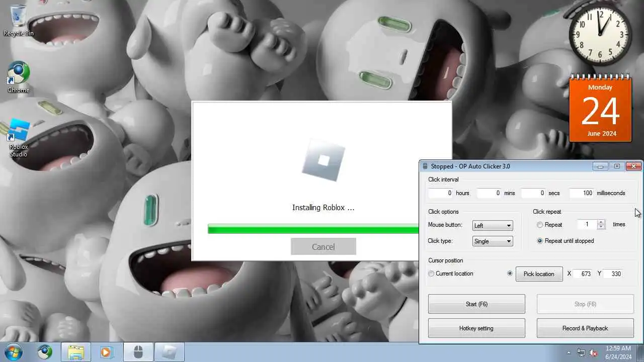Image resolution: width=644 pixels, height=362 pixels.
Task: Focus the X coordinate field
Action: pos(584,274)
